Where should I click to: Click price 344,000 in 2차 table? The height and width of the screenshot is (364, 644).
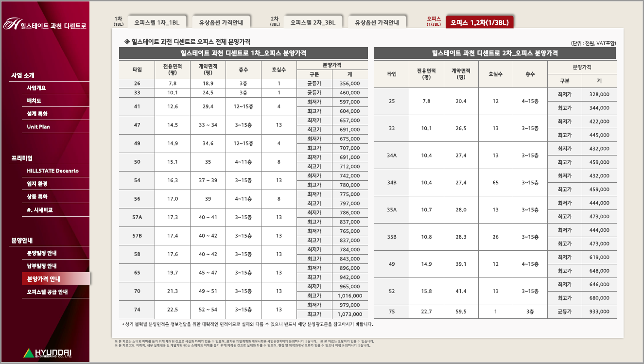click(599, 108)
